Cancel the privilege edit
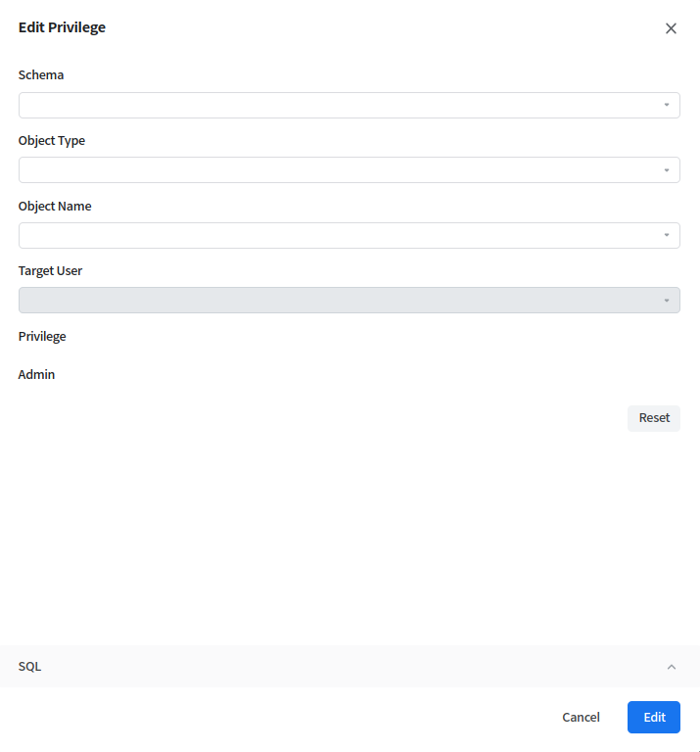Screen dimensions: 700x752 (x=581, y=718)
